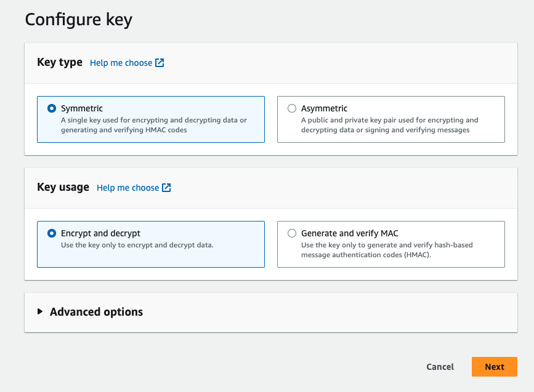534x392 pixels.
Task: Select the Symmetric key type radio button
Action: 52,108
